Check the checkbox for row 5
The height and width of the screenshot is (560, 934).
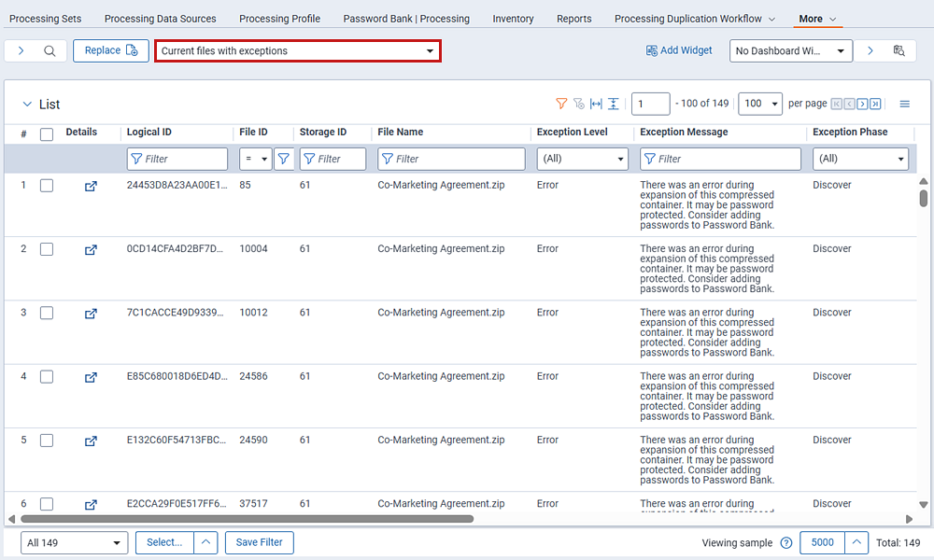pos(47,440)
